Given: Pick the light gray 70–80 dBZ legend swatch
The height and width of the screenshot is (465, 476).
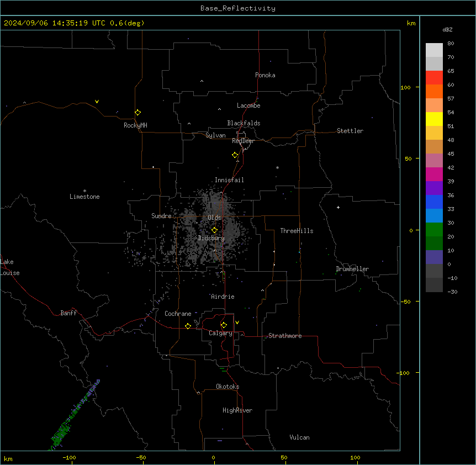Looking at the screenshot, I should pyautogui.click(x=434, y=50).
